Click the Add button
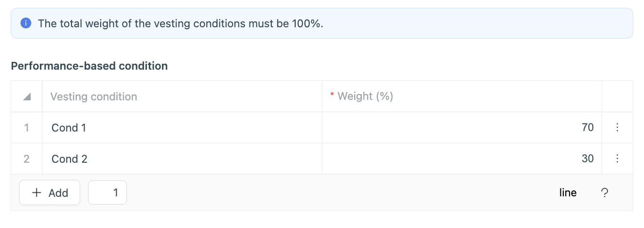Image resolution: width=644 pixels, height=228 pixels. tap(50, 193)
